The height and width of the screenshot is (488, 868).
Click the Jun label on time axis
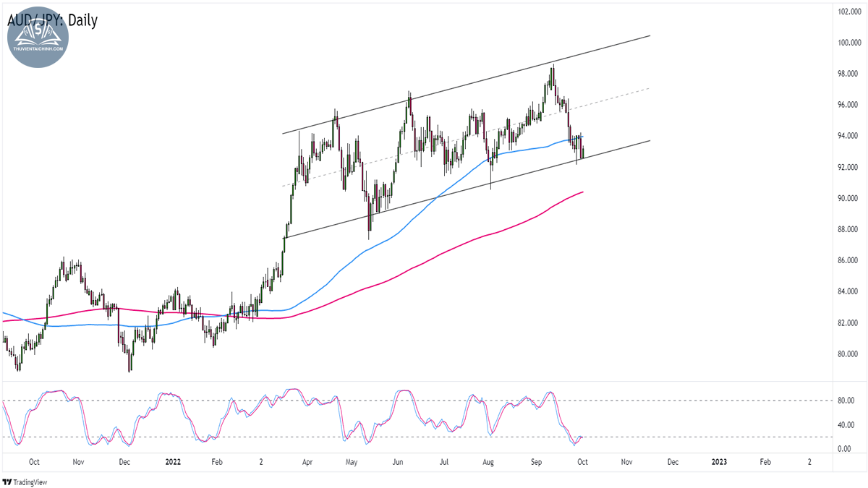[398, 461]
